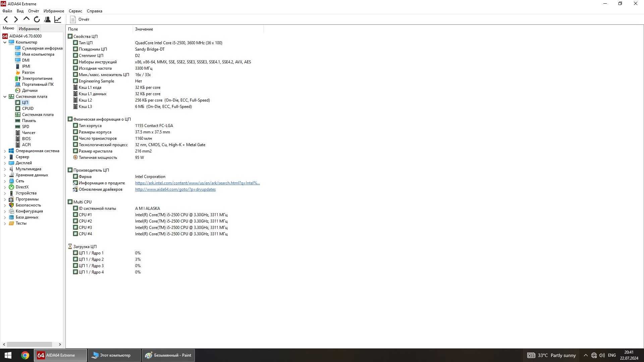Go forward with the right arrow toolbar icon
644x362 pixels.
tap(16, 19)
